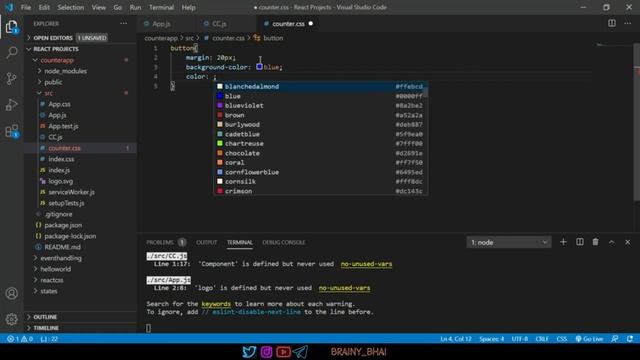Open Source Control view
Screen dimensions: 640x360
[x=11, y=78]
